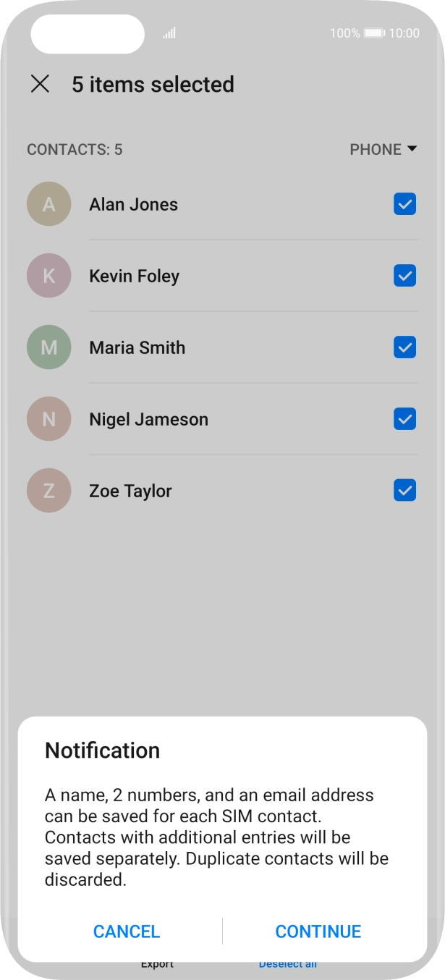
Task: Tap Deselect all at the bottom
Action: pos(287,964)
